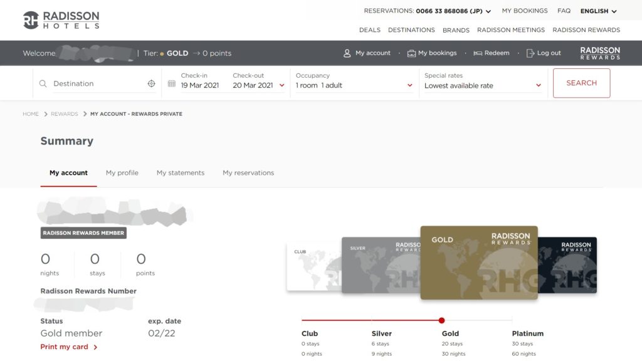
Task: Click the locate-me crosshair icon in Destination
Action: 151,83
